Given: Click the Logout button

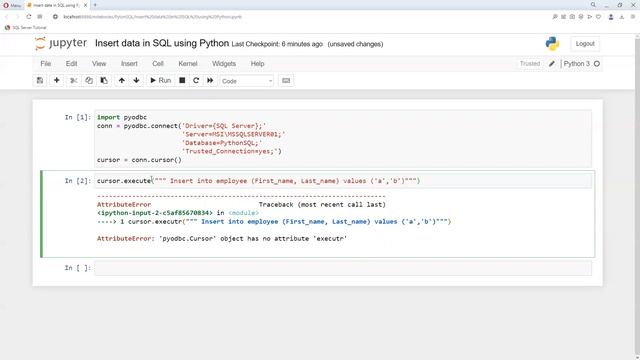Looking at the screenshot, I should (x=585, y=44).
